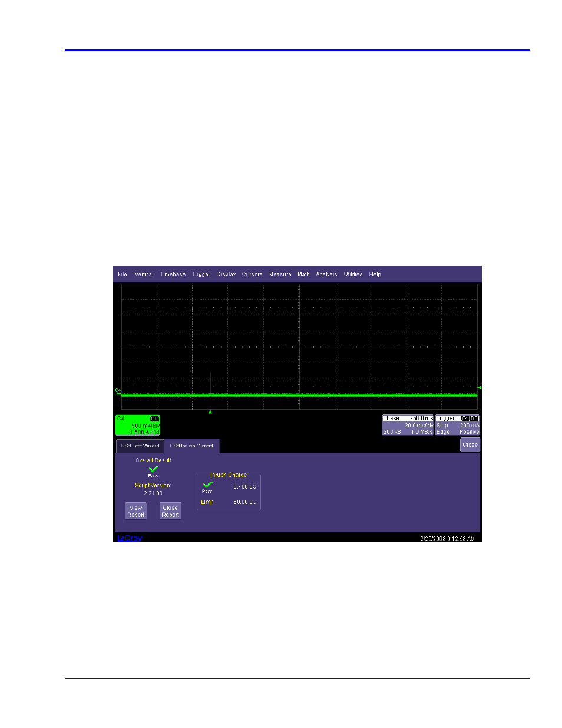Open the Help menu
The height and width of the screenshot is (728, 562).
pos(375,274)
